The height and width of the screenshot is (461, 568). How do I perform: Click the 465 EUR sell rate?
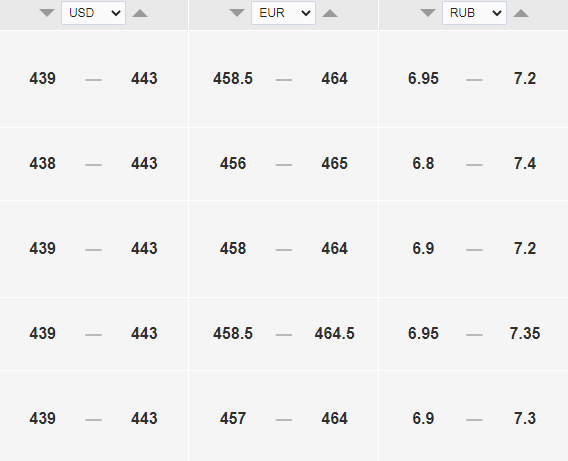click(334, 164)
